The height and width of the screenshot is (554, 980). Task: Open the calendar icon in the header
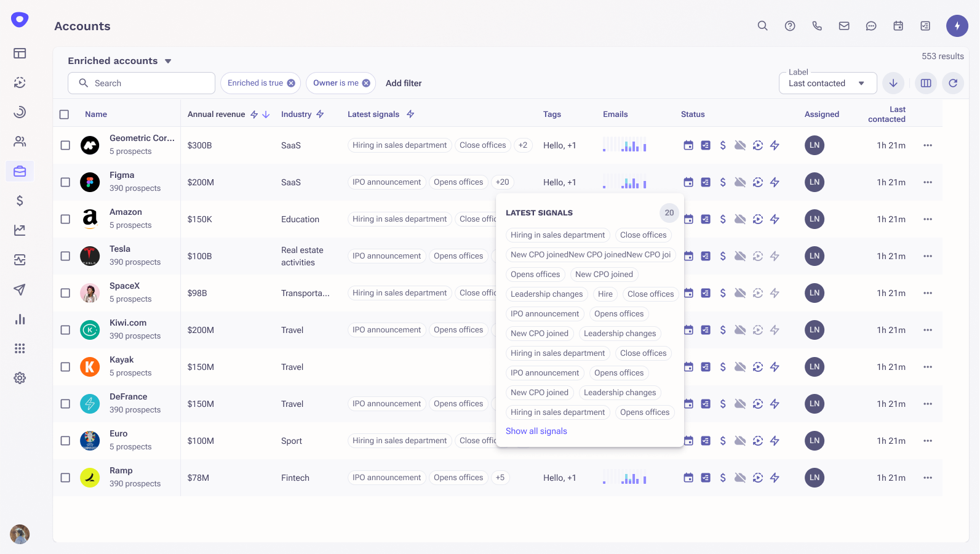click(898, 26)
